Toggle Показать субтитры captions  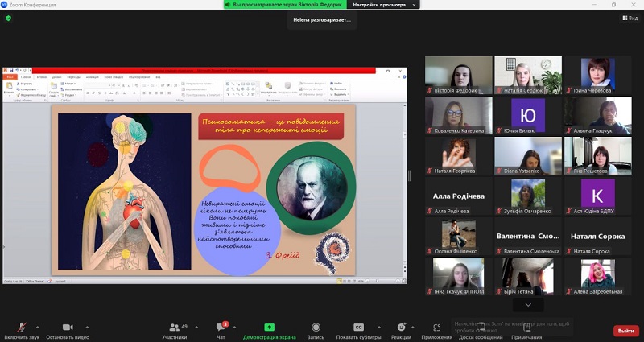[x=358, y=327]
